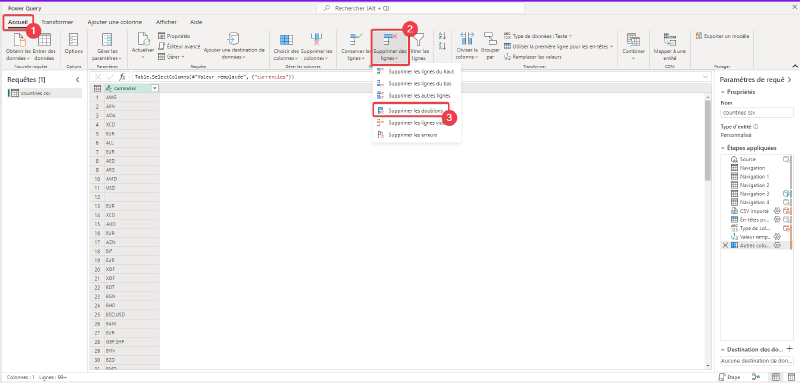Choose Supprimer les autres lignes
Screen dimensions: 800x383
(416, 95)
